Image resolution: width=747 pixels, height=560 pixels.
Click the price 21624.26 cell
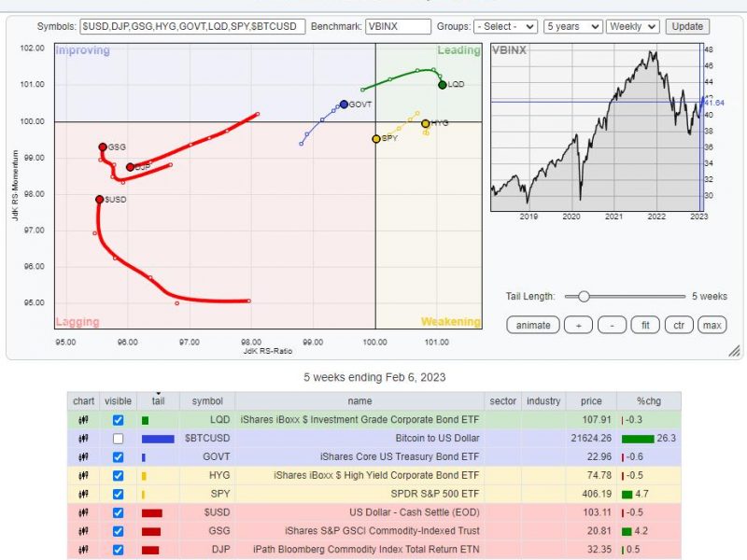coord(591,439)
